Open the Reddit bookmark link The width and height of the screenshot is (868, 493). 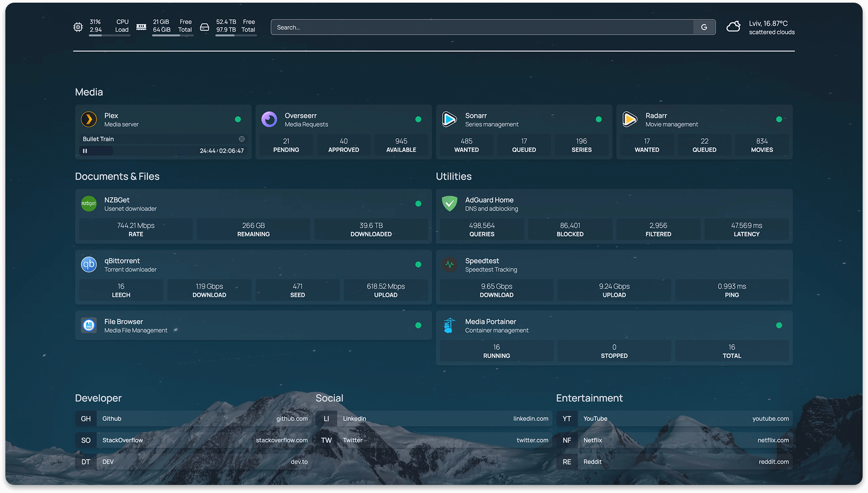pos(674,462)
